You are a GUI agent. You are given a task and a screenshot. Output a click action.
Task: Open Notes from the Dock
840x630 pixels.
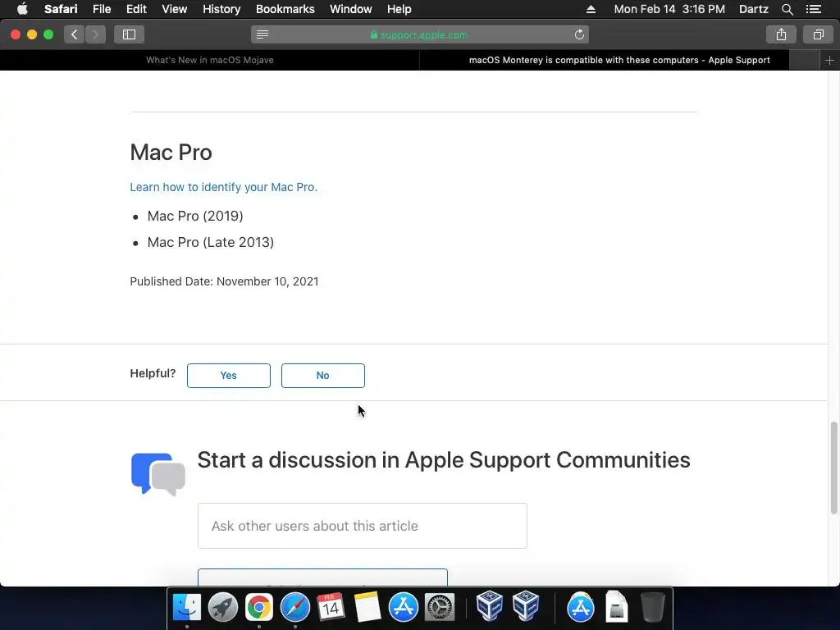367,608
